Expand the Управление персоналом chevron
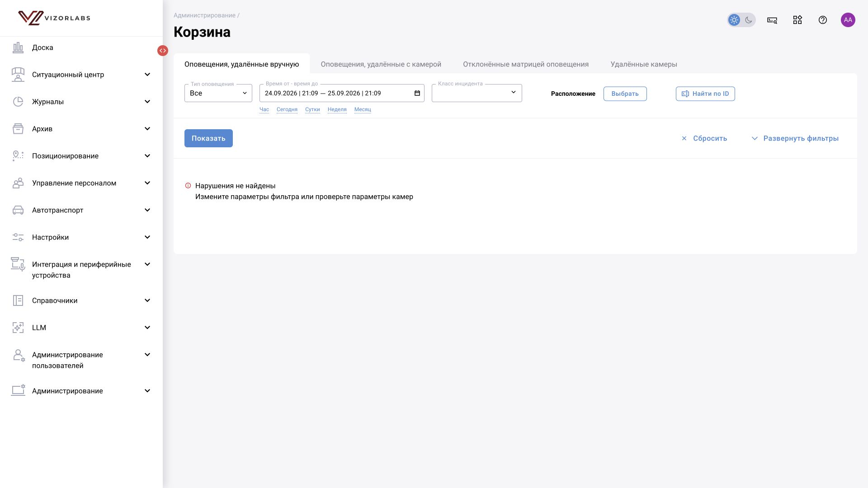Image resolution: width=868 pixels, height=488 pixels. 147,183
